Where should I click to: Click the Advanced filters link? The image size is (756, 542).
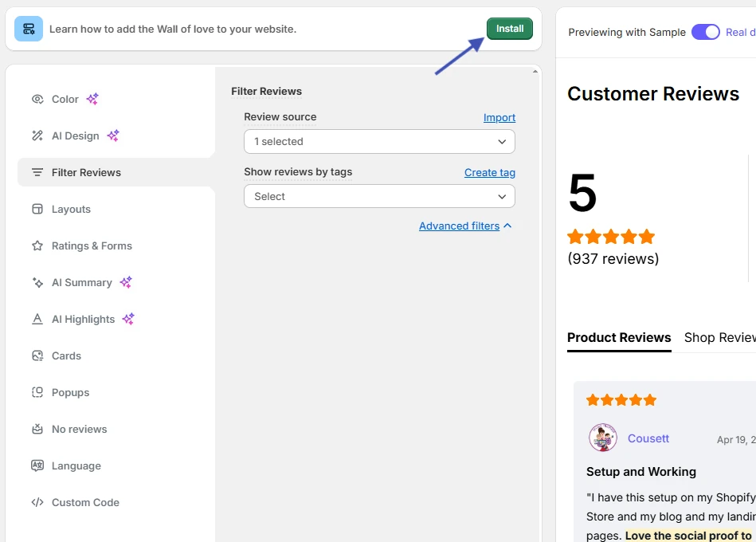click(459, 226)
